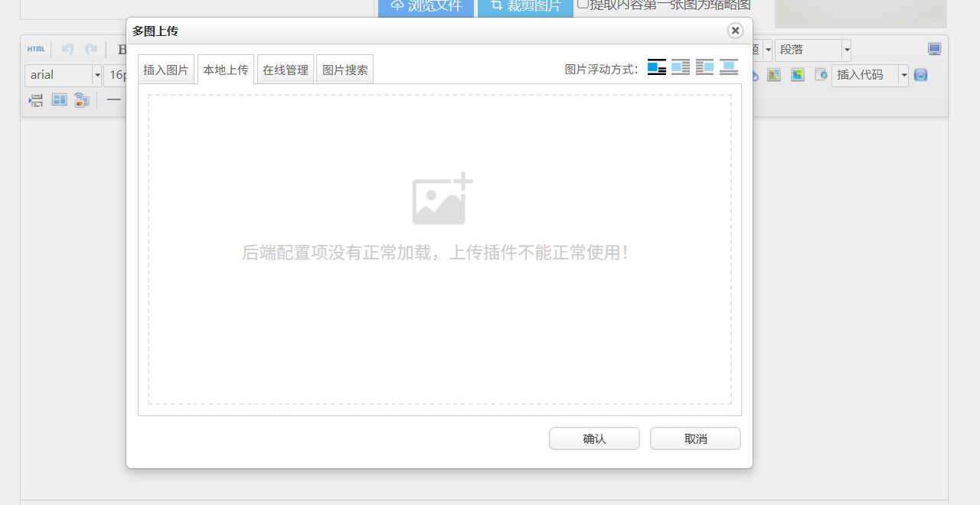Viewport: 980px width, 505px height.
Task: Click the blue round icon after 插入代码
Action: tap(920, 75)
